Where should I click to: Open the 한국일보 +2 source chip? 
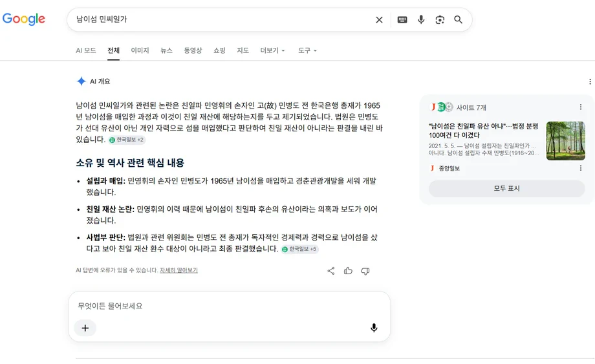coord(127,140)
